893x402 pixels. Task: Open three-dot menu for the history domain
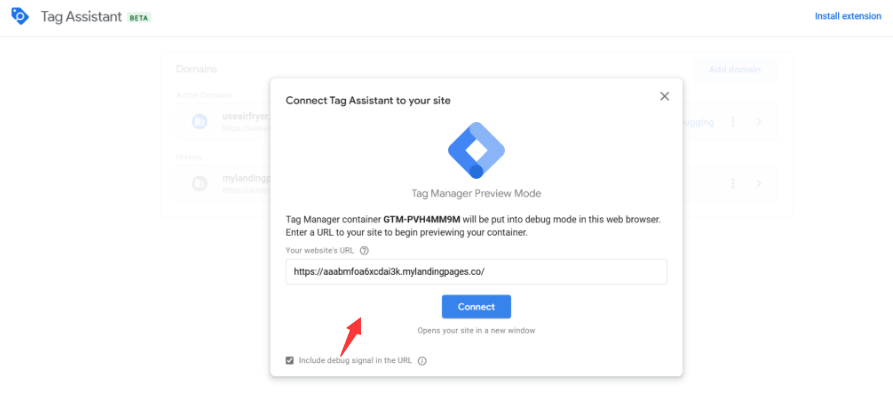733,183
